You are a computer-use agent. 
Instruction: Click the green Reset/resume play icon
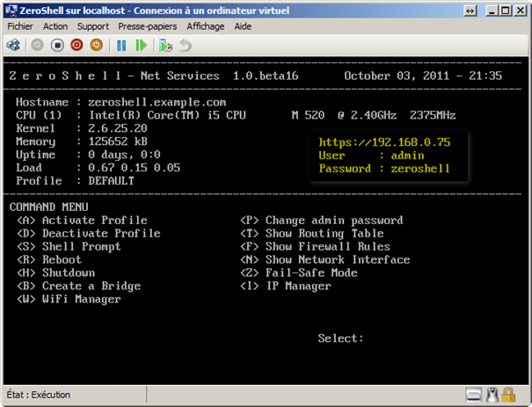coord(141,45)
